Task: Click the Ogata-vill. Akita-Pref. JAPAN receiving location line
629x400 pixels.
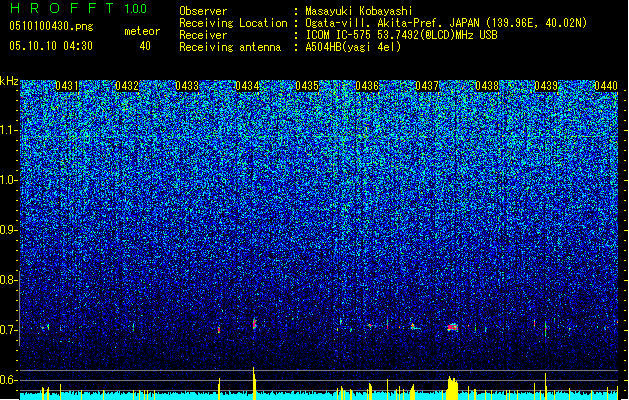Action: (x=446, y=23)
